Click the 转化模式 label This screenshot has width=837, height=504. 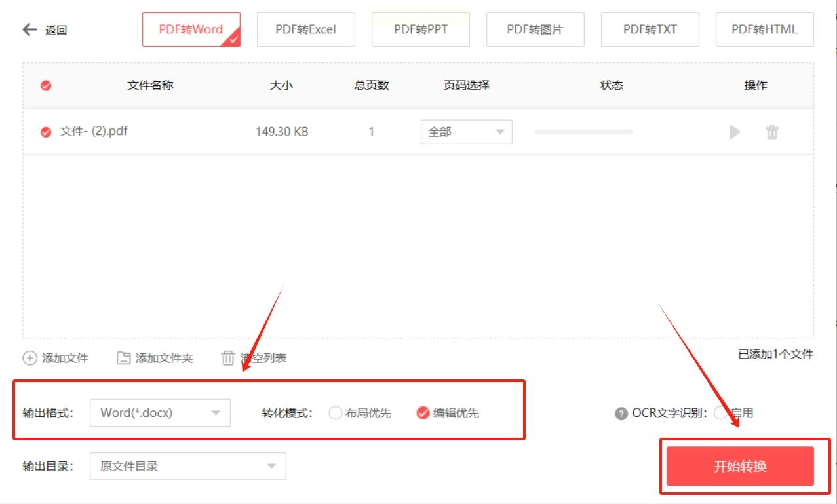click(x=287, y=413)
